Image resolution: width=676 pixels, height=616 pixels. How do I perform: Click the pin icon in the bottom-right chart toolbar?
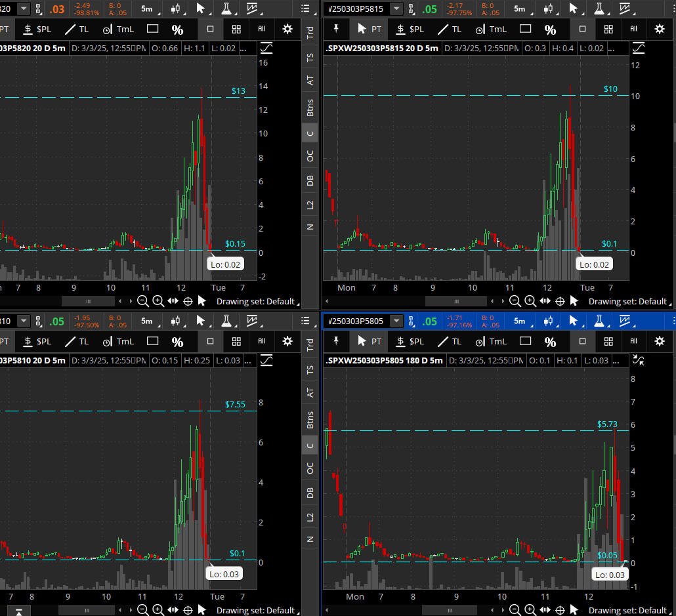336,341
